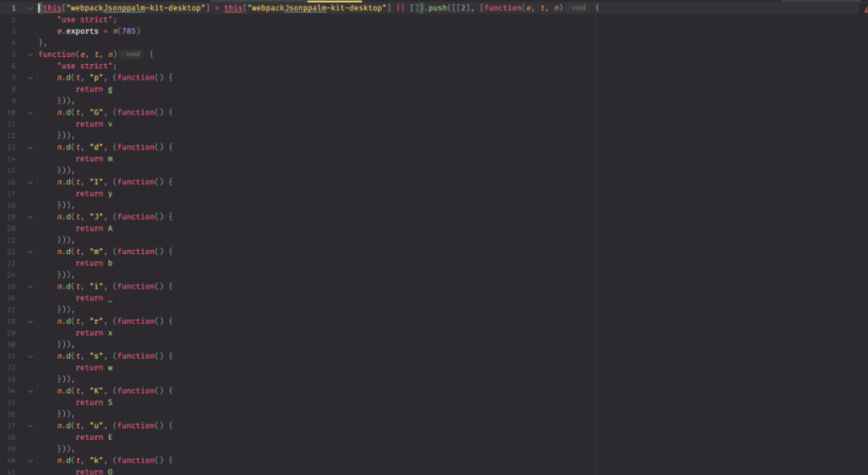This screenshot has width=868, height=475.
Task: Click "return g" on line 8
Action: tap(94, 89)
